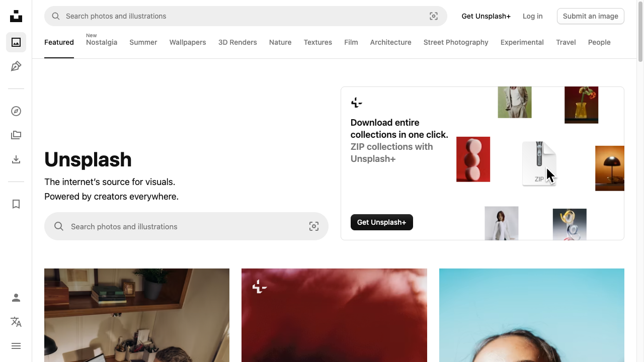Open the Downloads icon in sidebar

[16, 159]
